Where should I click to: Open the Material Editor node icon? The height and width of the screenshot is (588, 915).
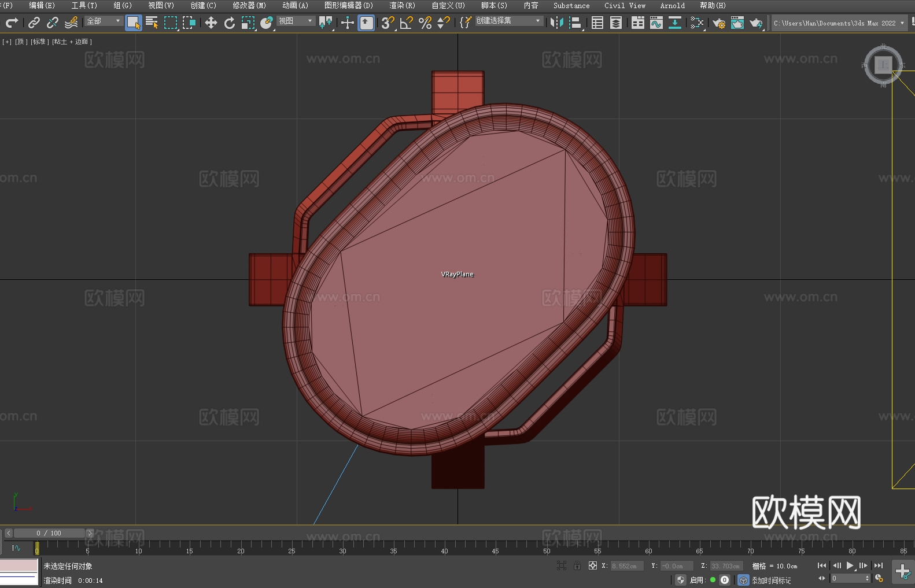697,23
